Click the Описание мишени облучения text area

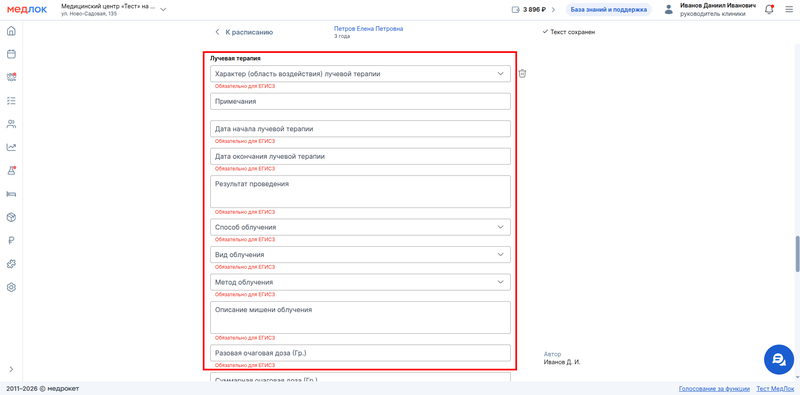coord(360,317)
